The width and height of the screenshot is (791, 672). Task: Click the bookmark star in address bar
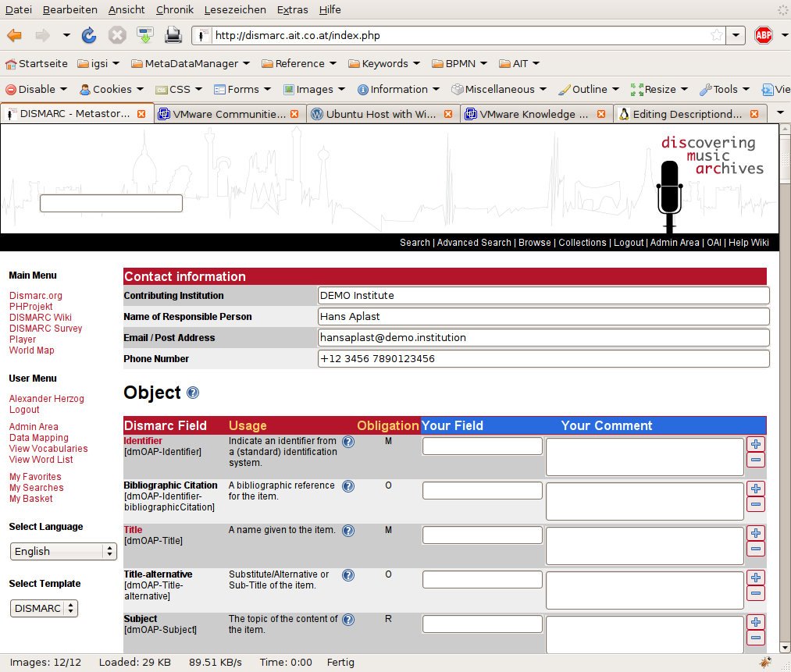click(x=716, y=35)
